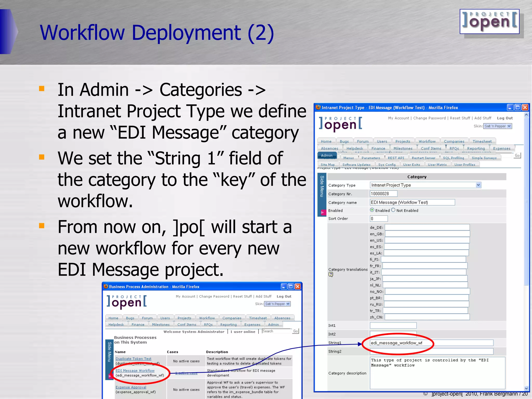
Task: Maximize the Intranet Project Type window
Action: coord(517,107)
